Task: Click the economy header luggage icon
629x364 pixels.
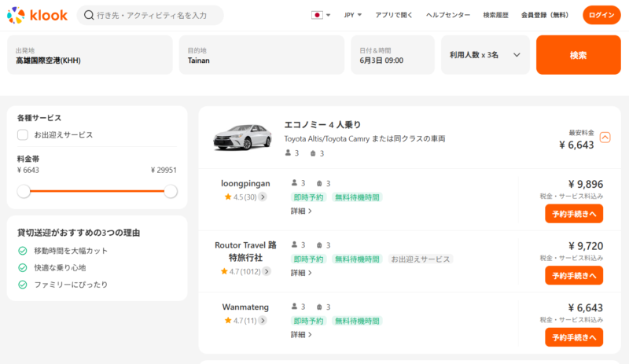Action: (313, 153)
